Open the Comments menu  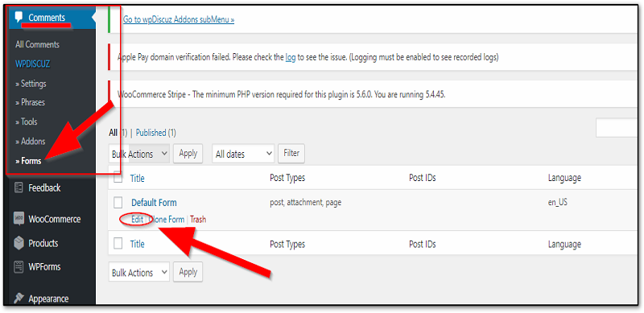pyautogui.click(x=47, y=18)
